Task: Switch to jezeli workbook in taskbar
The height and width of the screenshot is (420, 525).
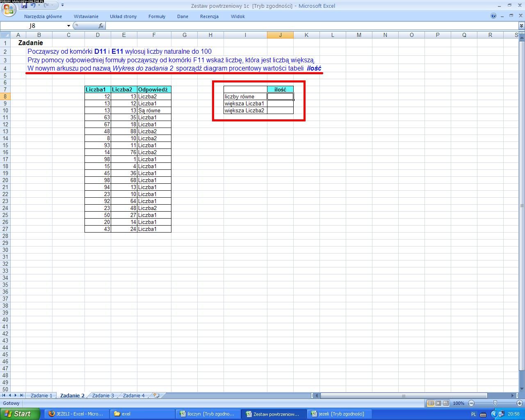Action: [x=339, y=414]
